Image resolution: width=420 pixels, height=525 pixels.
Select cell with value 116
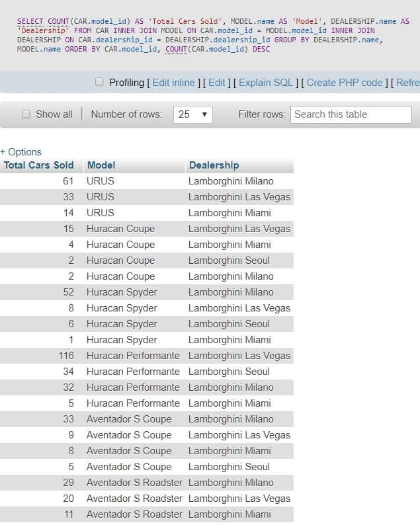pos(66,356)
